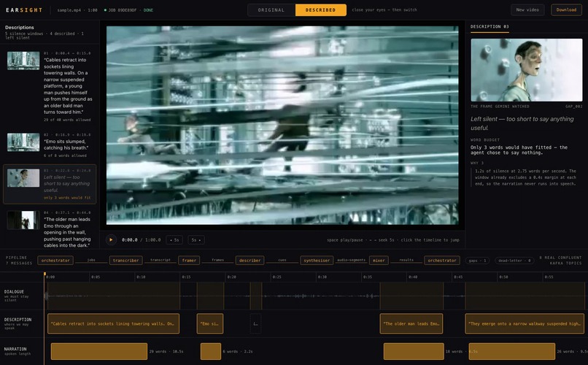588x365 pixels.
Task: Click the DESCRIPTION track label
Action: click(x=18, y=320)
